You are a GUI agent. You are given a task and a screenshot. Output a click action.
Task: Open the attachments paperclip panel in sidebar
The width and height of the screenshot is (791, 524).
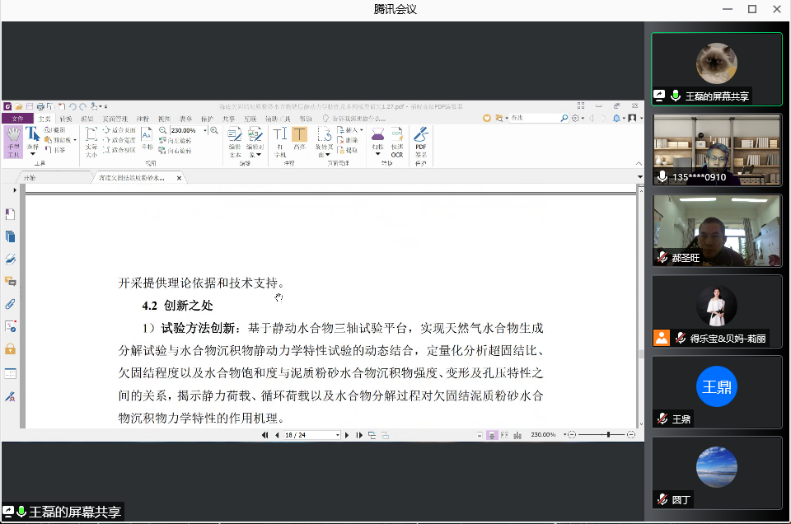[x=10, y=303]
